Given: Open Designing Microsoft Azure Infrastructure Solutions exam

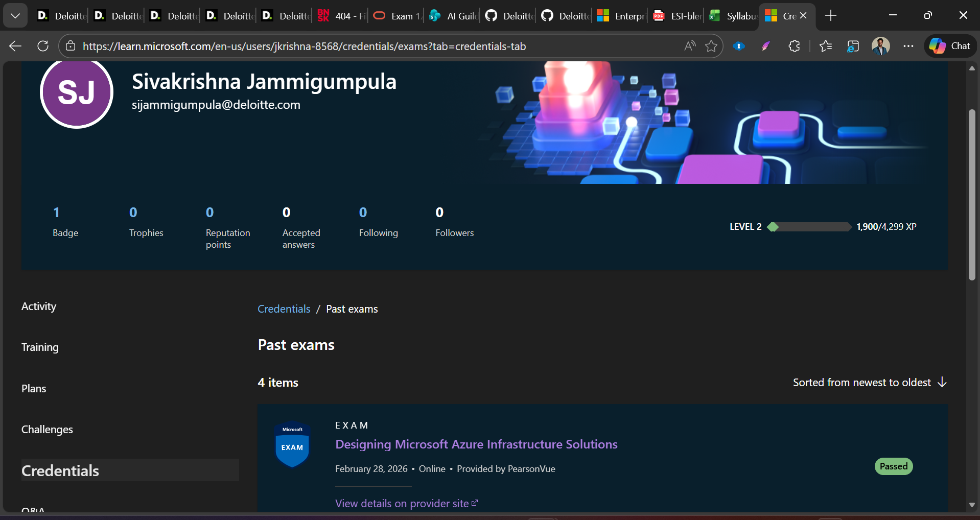Looking at the screenshot, I should (x=476, y=444).
